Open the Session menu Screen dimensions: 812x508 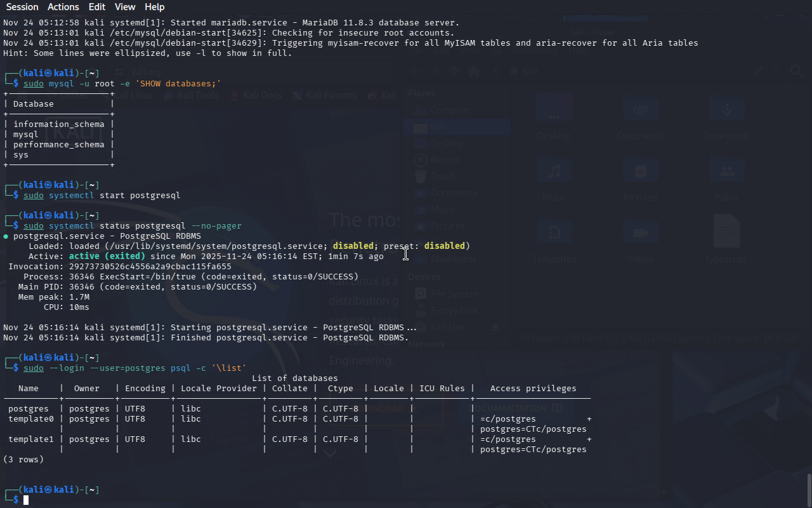point(22,7)
